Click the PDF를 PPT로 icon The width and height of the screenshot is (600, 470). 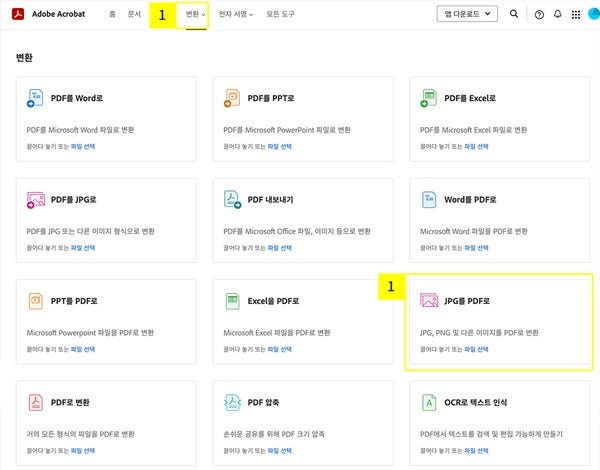pos(232,98)
